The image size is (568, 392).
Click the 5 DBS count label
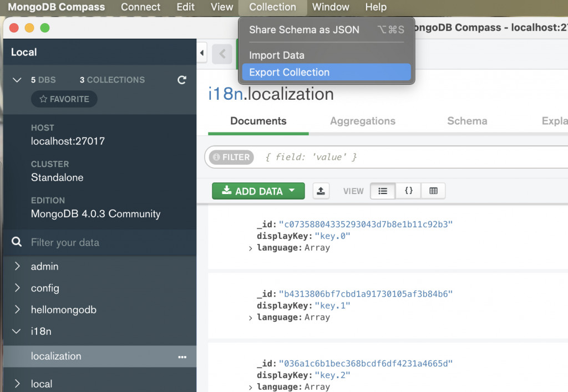[43, 80]
